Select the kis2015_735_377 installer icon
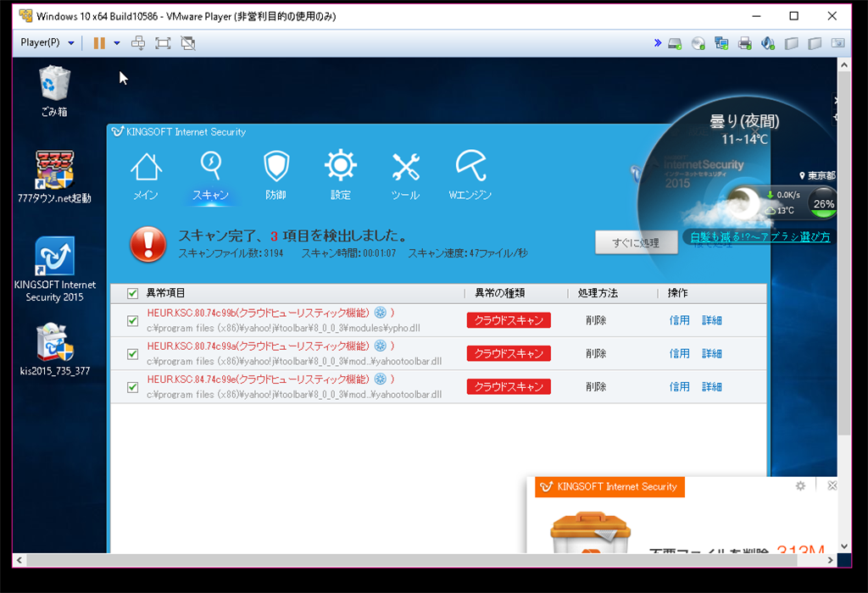This screenshot has width=868, height=593. (54, 350)
